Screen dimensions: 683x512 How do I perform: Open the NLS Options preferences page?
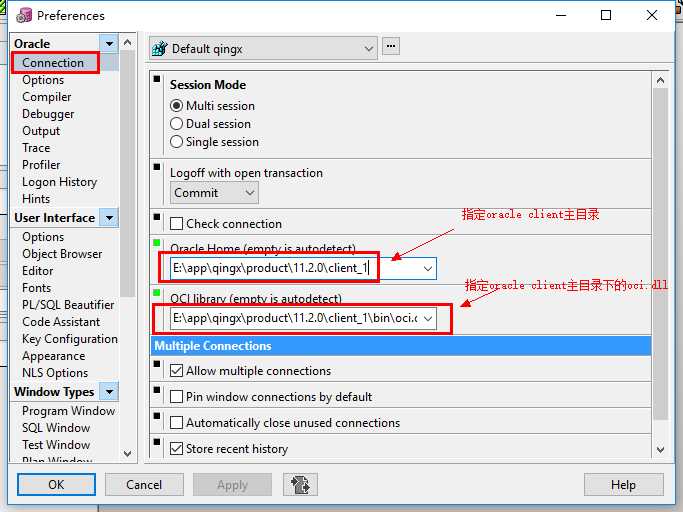pos(55,373)
